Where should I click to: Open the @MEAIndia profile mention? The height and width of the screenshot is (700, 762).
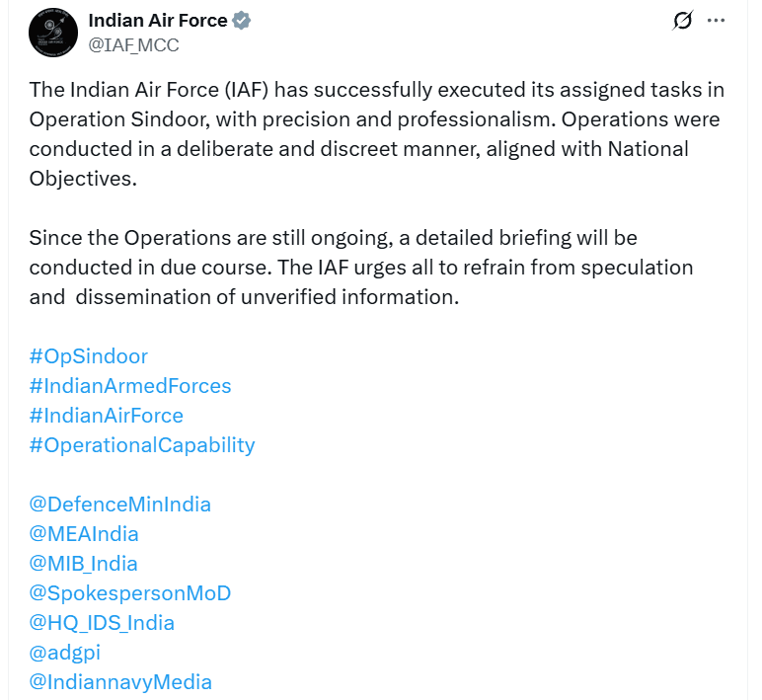pyautogui.click(x=84, y=534)
